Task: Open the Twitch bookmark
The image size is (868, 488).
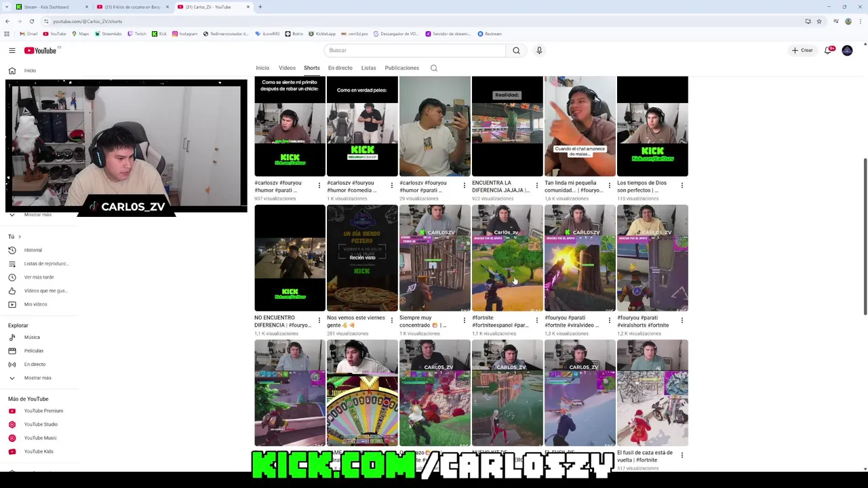Action: tap(137, 34)
